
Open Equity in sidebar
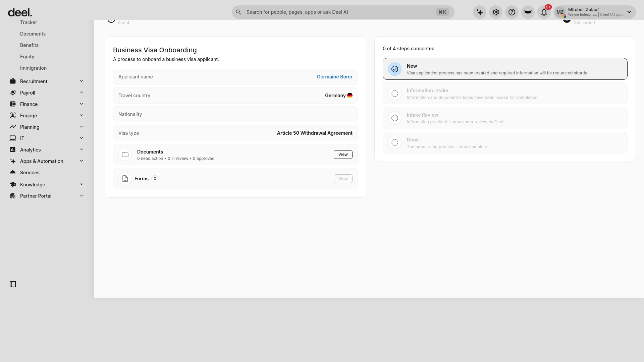[x=27, y=57]
